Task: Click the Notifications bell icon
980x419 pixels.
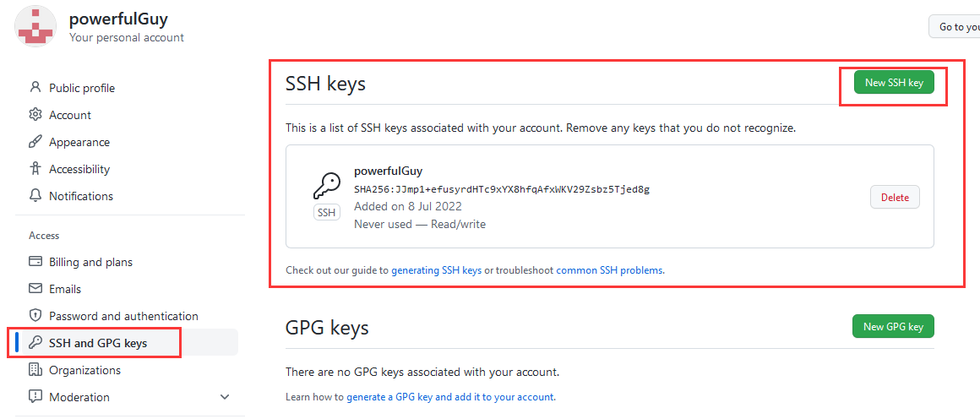Action: click(35, 196)
